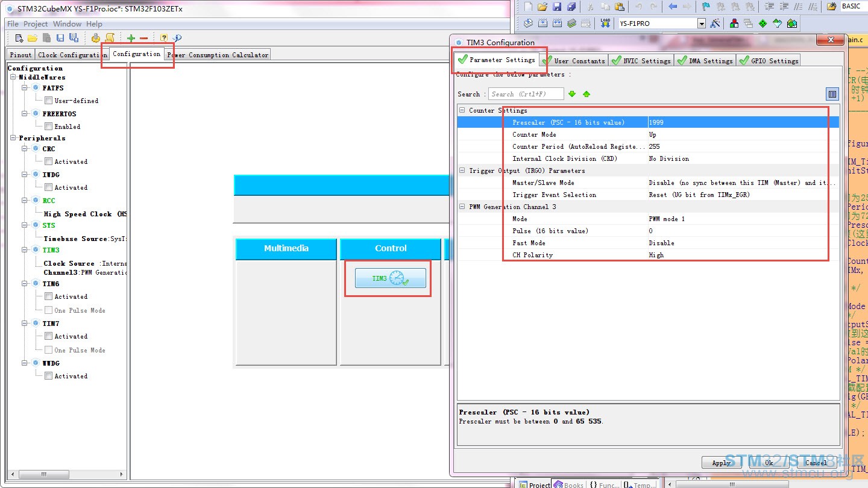
Task: Click Insert Bookmark flag icon in Keil
Action: coord(706,7)
